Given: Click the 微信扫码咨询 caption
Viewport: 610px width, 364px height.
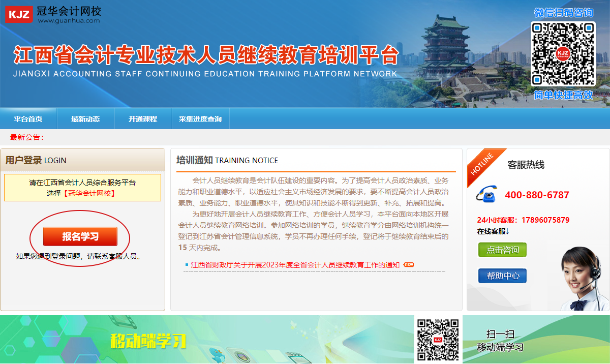Looking at the screenshot, I should point(564,13).
